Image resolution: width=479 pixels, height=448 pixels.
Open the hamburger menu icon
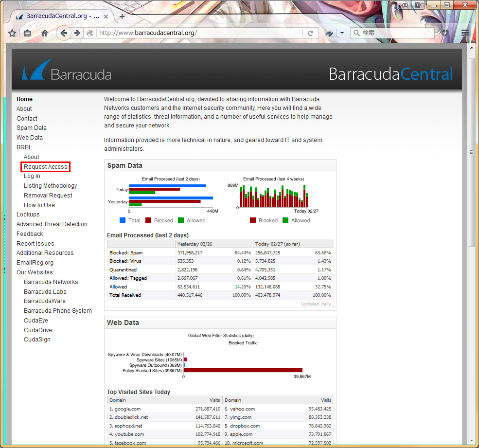point(465,33)
